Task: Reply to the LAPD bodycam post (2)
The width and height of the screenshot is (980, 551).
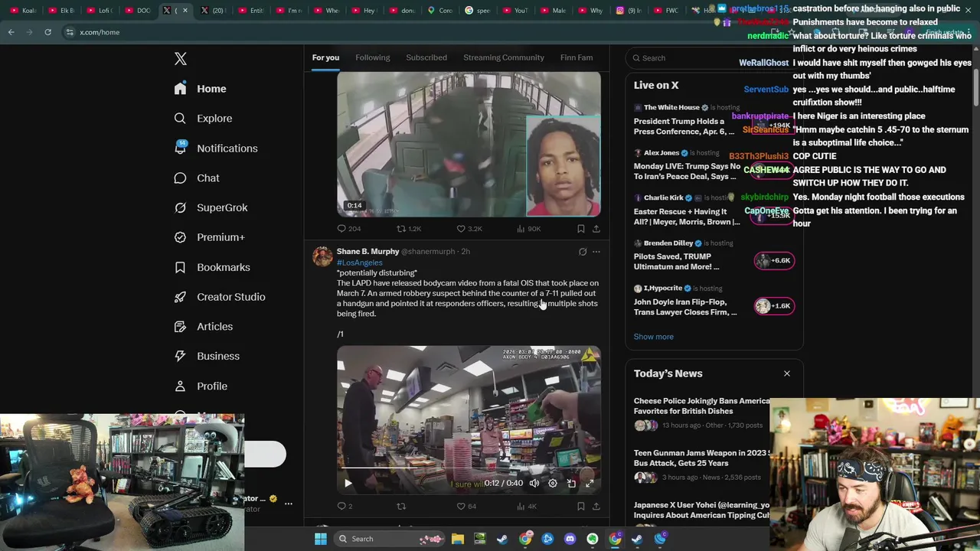Action: 345,506
